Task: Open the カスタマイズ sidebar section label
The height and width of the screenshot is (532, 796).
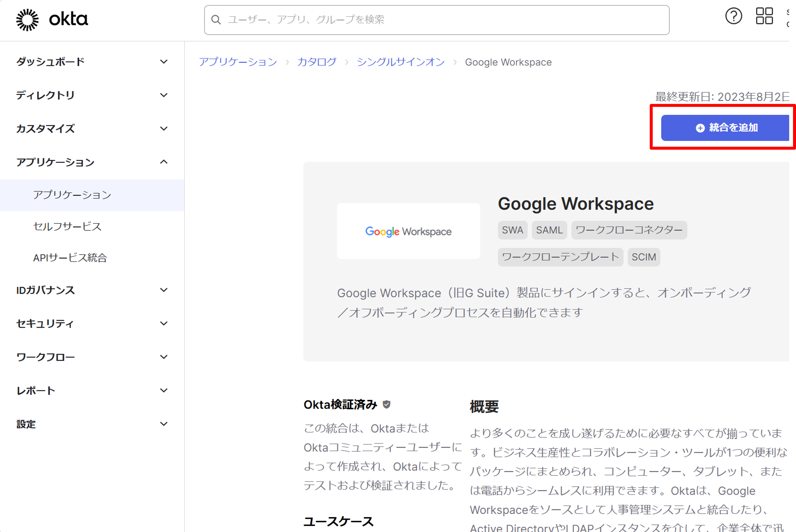Action: click(45, 129)
